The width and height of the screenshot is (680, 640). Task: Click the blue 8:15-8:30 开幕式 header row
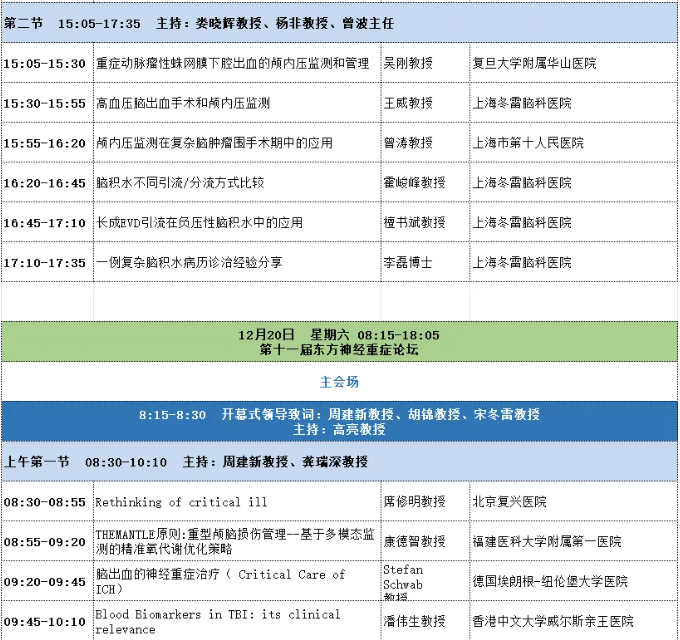click(339, 421)
